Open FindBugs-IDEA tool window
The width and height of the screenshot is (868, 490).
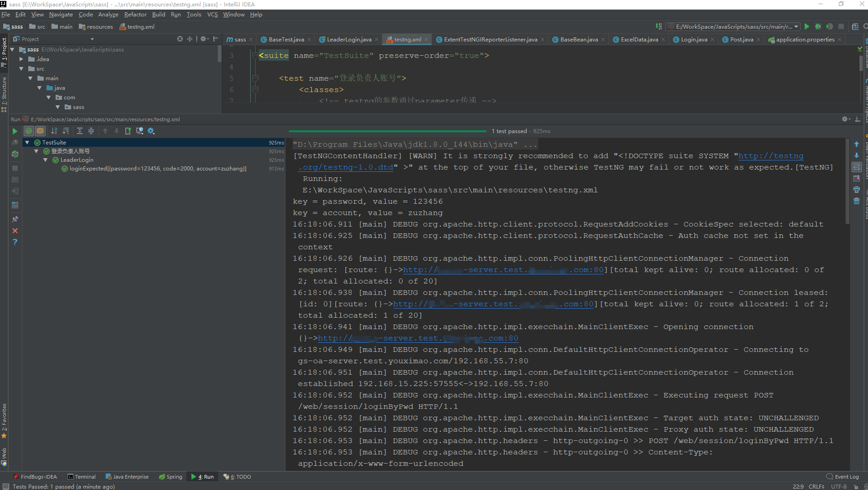pyautogui.click(x=35, y=477)
